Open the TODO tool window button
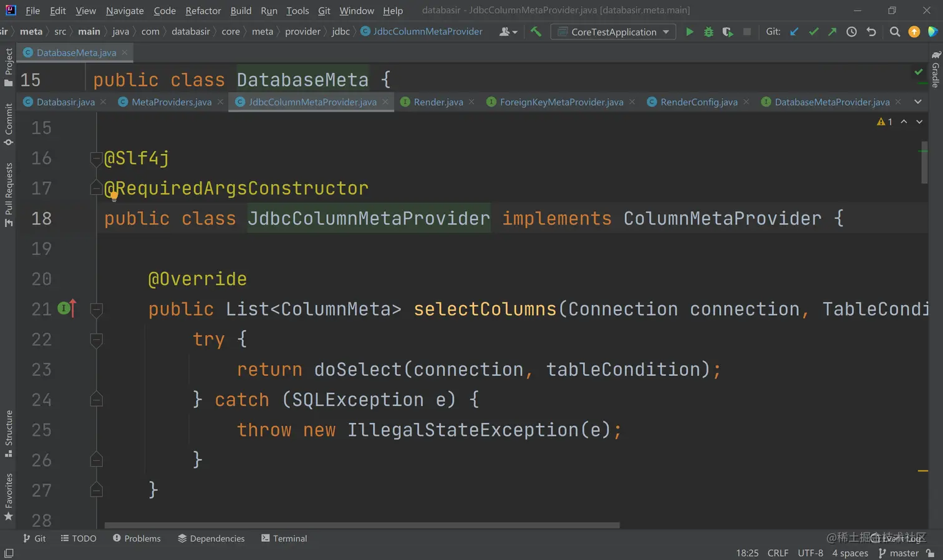 click(x=79, y=538)
